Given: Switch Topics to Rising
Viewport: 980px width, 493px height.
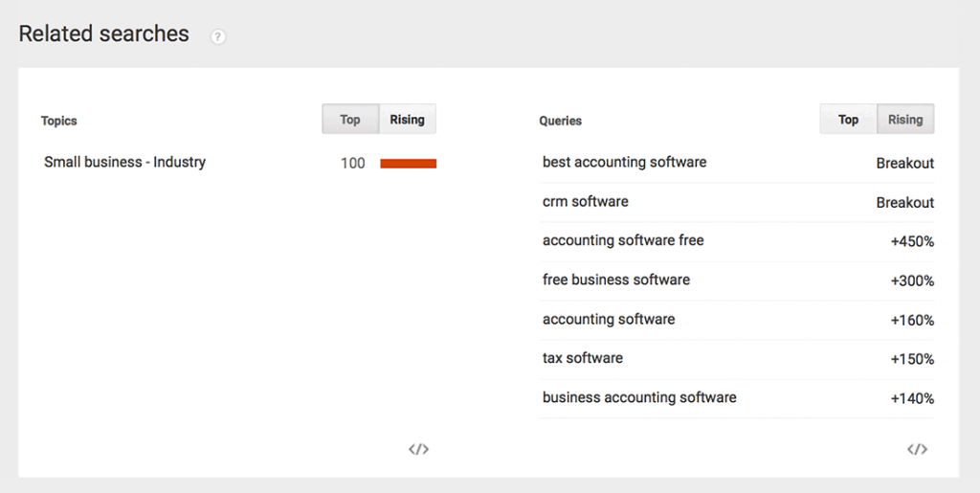Looking at the screenshot, I should [x=408, y=120].
